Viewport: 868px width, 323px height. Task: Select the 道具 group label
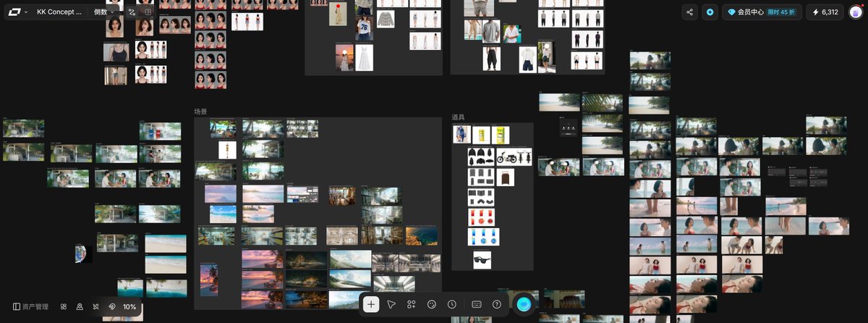459,117
